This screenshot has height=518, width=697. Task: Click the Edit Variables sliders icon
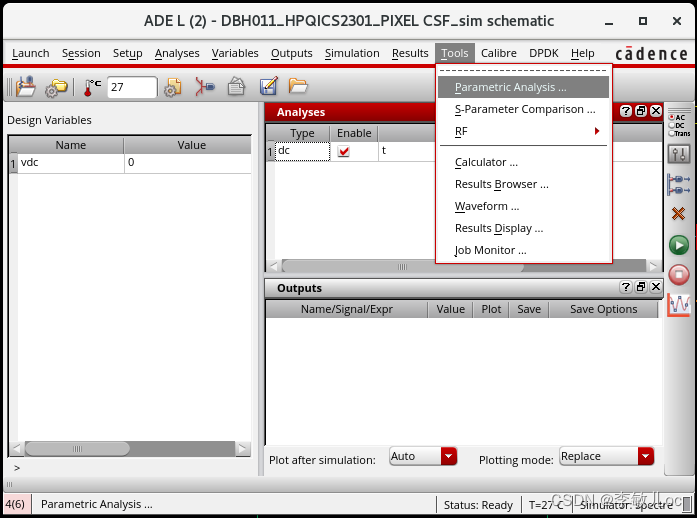click(x=679, y=154)
